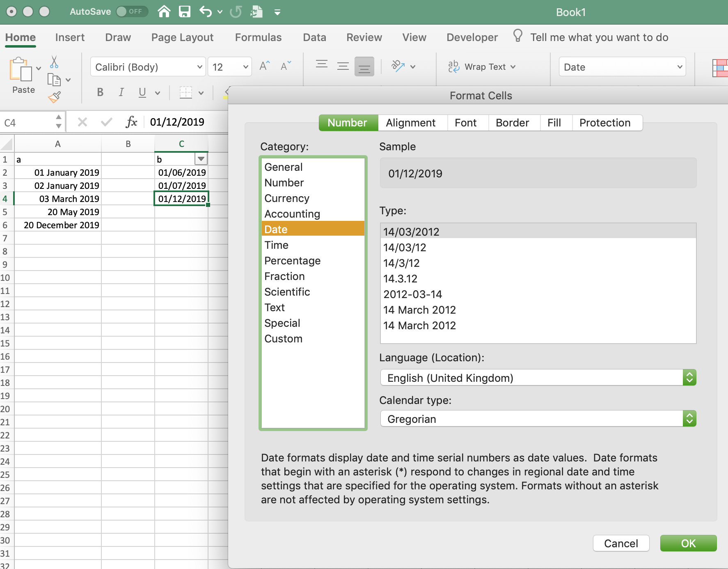Click the Borders icon
This screenshot has height=569, width=728.
click(x=186, y=92)
